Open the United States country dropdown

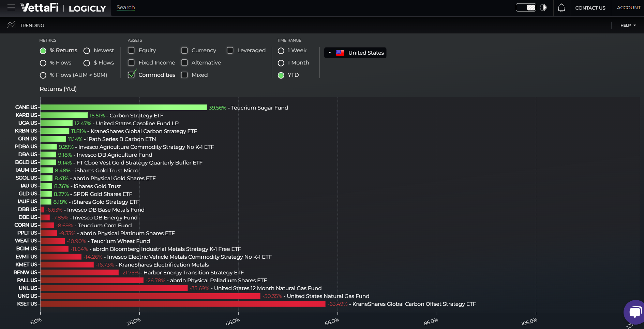pos(355,53)
